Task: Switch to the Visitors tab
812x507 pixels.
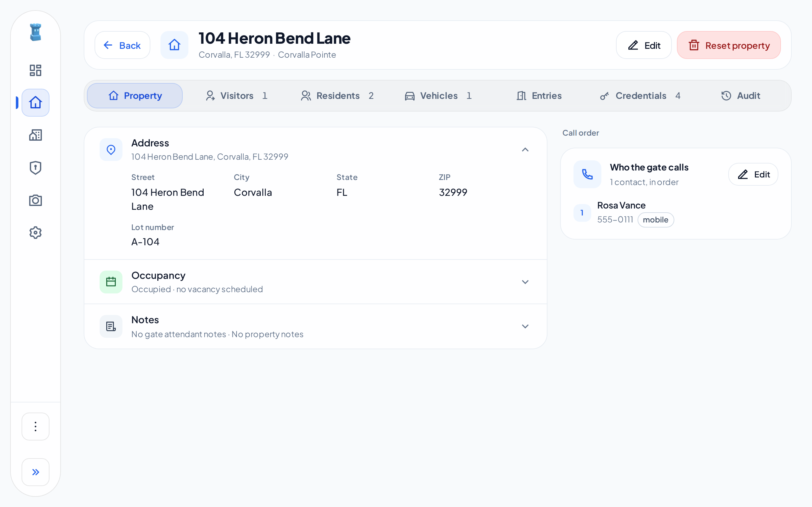Action: 237,96
